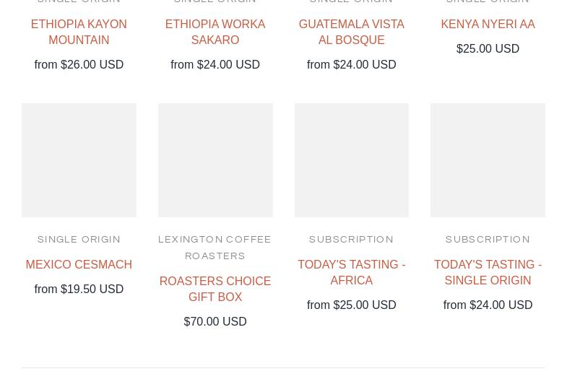The width and height of the screenshot is (567, 392).
Task: Open the Ethiopia Kayon Mountain product link
Action: click(79, 32)
